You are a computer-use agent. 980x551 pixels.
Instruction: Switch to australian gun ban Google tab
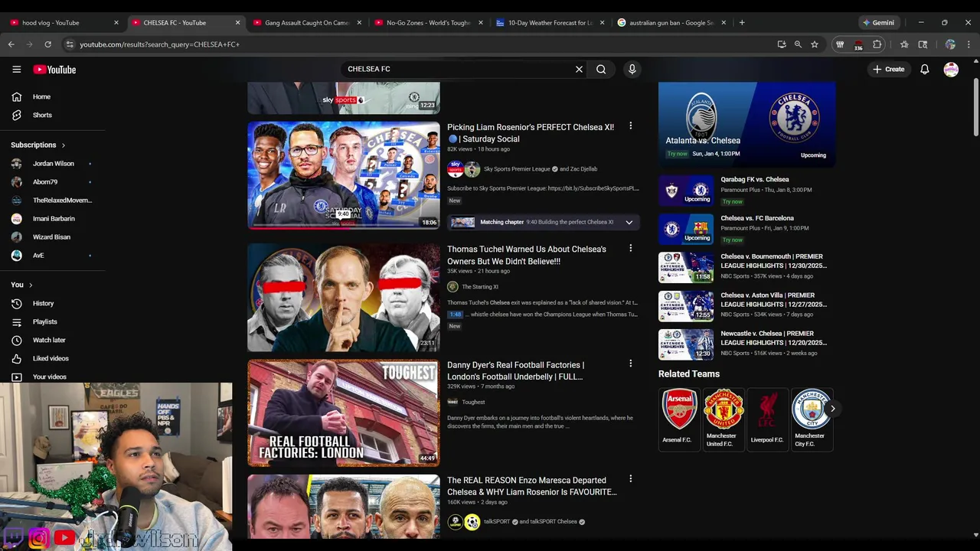click(671, 23)
